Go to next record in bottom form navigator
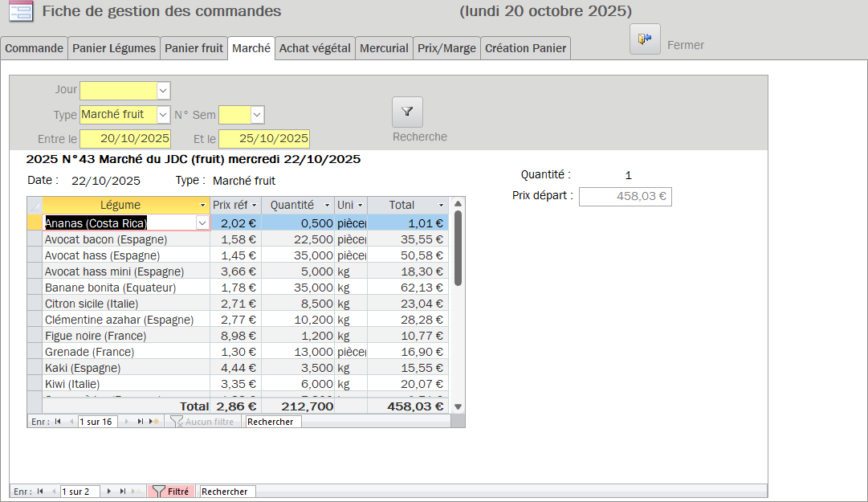The width and height of the screenshot is (868, 502). coord(108,491)
